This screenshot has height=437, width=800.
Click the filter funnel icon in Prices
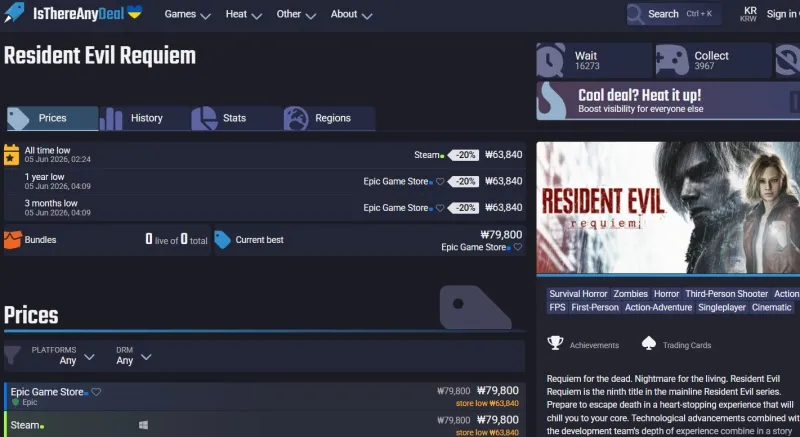[12, 355]
